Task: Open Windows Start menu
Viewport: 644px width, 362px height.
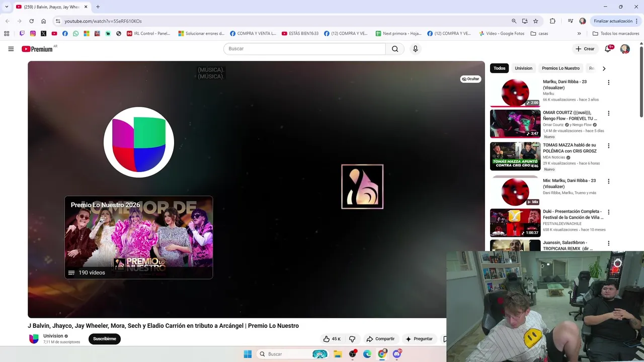Action: 248,354
